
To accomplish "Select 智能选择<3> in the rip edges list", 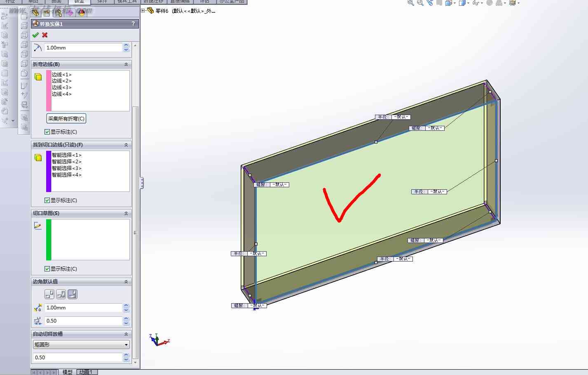I will (67, 168).
